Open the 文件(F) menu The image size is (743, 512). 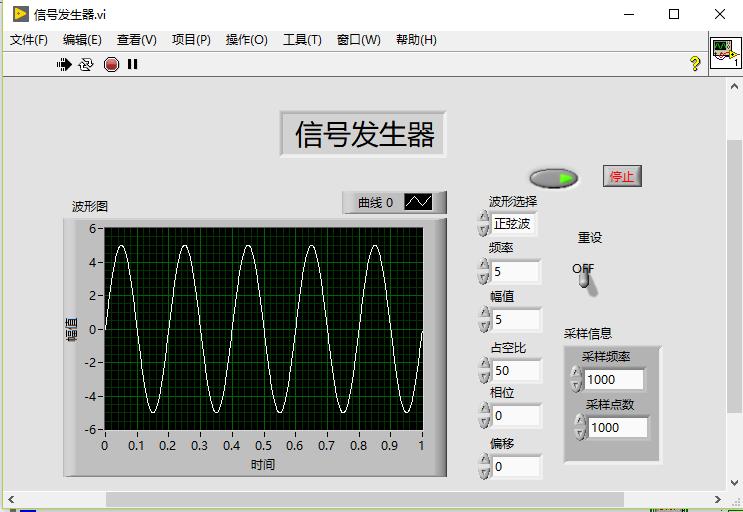click(x=29, y=40)
